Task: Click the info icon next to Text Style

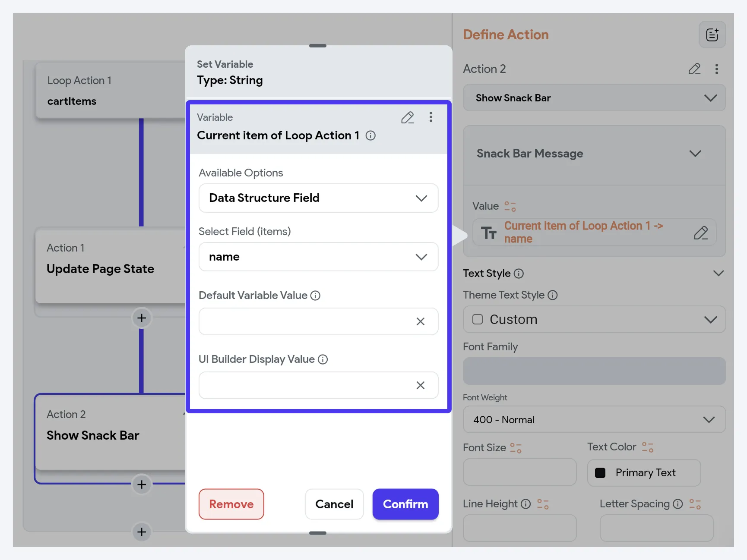Action: [519, 274]
